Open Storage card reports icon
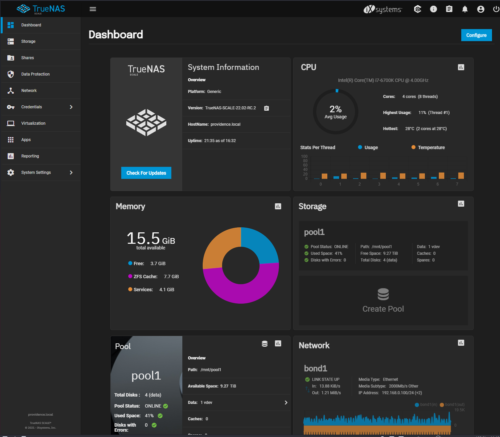The width and height of the screenshot is (500, 437). click(x=461, y=204)
